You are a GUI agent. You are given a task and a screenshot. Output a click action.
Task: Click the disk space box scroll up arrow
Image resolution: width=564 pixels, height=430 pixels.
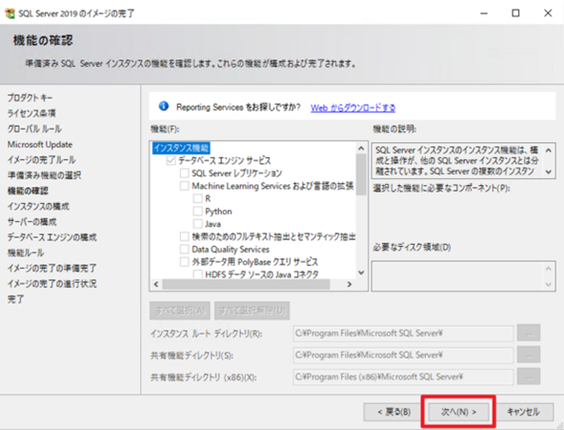548,268
